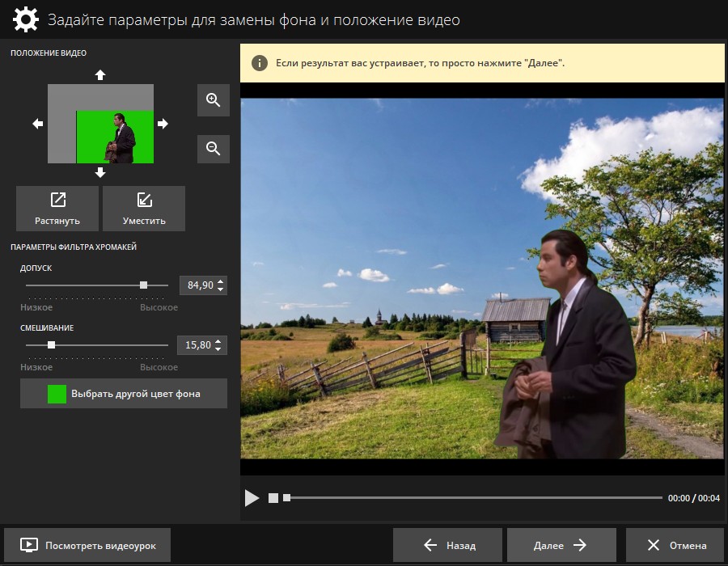Decrease the Допуск value with down stepper
The width and height of the screenshot is (728, 566).
tap(222, 289)
